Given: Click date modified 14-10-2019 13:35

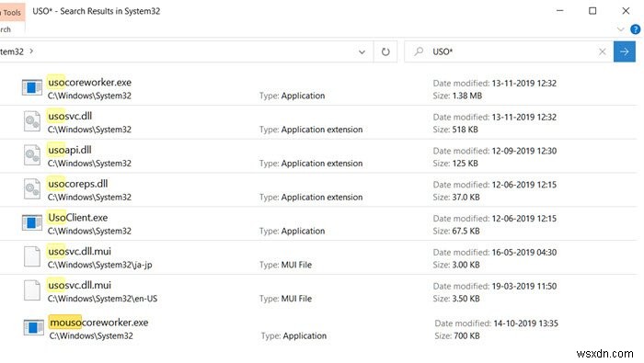Looking at the screenshot, I should click(x=525, y=323).
